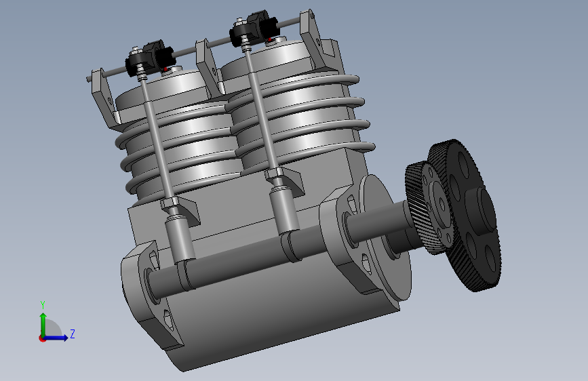Click the 'Y' label of the triad

43,305
